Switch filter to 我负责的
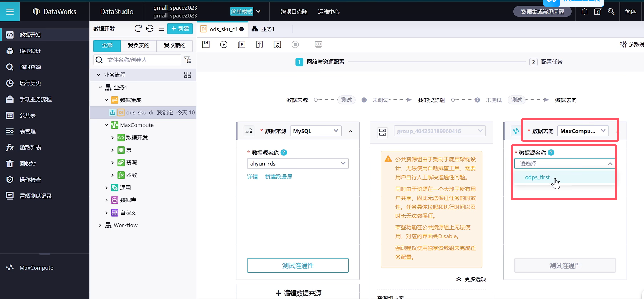The width and height of the screenshot is (644, 299). click(139, 45)
